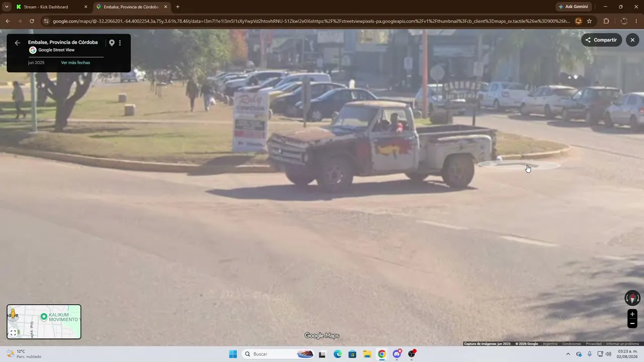
Task: Open OBS Studio from the taskbar
Action: click(412, 354)
